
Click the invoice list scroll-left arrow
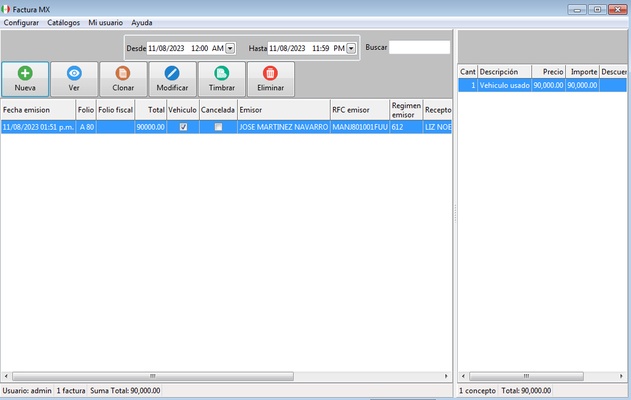6,376
